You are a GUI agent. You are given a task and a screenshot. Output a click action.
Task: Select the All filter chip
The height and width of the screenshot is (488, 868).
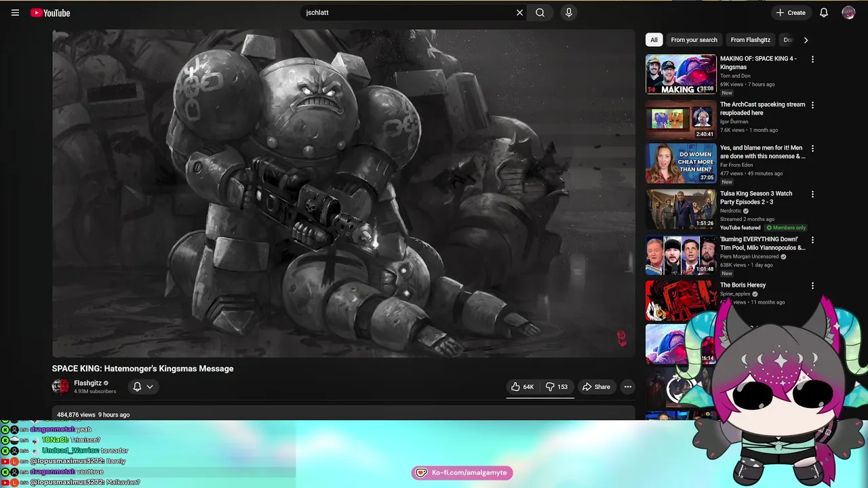tap(654, 40)
